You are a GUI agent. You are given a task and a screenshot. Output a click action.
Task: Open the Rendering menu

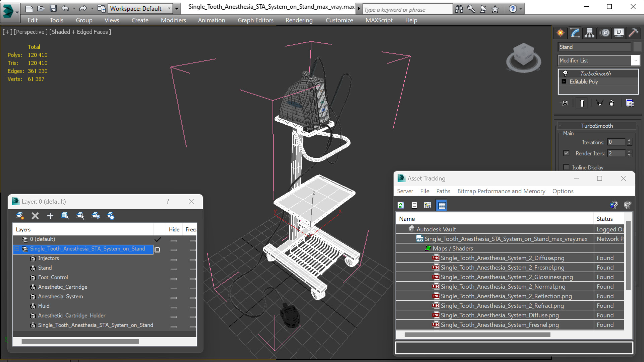[x=299, y=20]
